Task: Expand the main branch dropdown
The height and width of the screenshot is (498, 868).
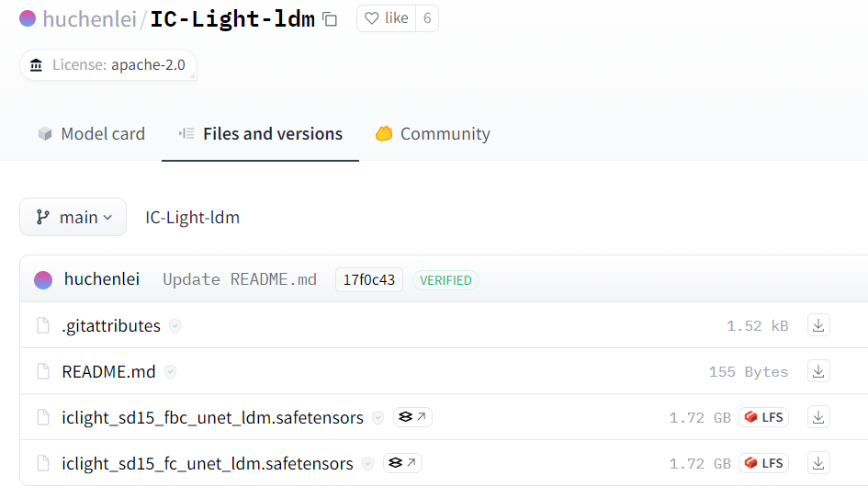Action: tap(73, 217)
